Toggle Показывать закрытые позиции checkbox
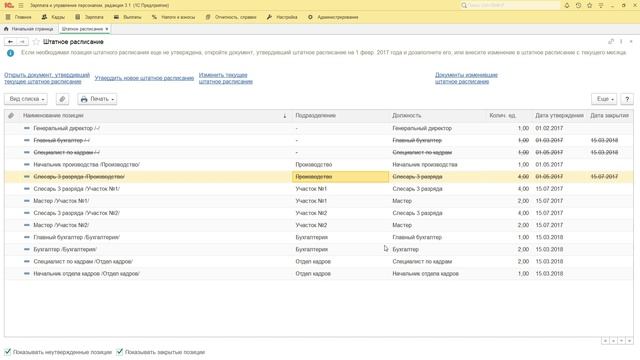 120,351
